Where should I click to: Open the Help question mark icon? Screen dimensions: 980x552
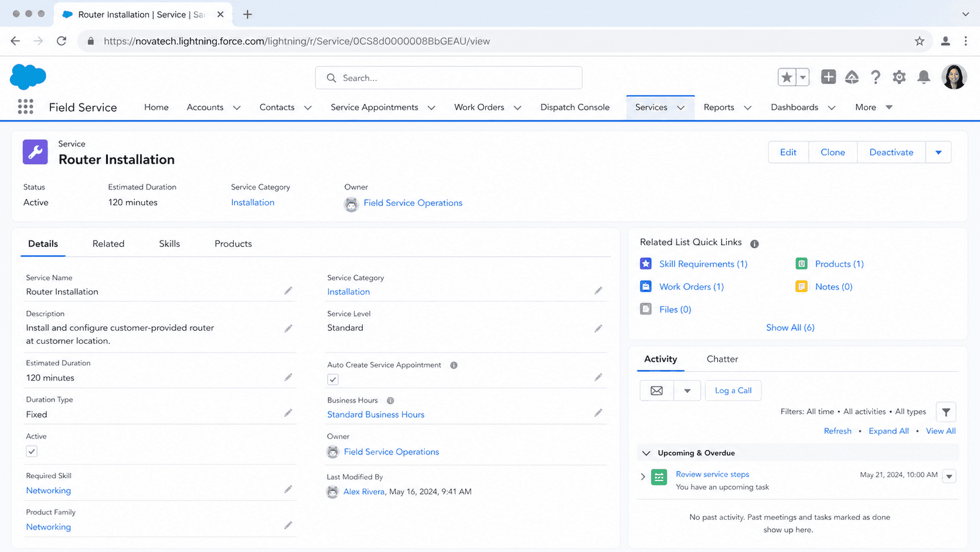point(875,77)
